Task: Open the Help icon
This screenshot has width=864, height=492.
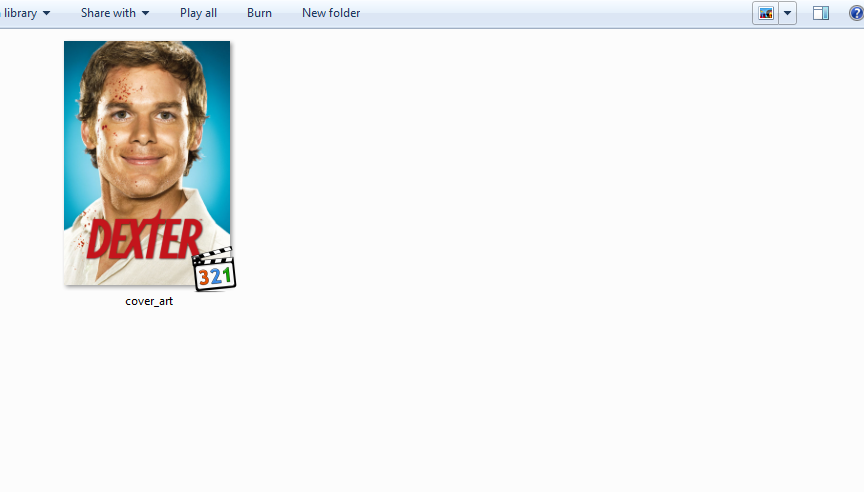Action: pyautogui.click(x=857, y=13)
